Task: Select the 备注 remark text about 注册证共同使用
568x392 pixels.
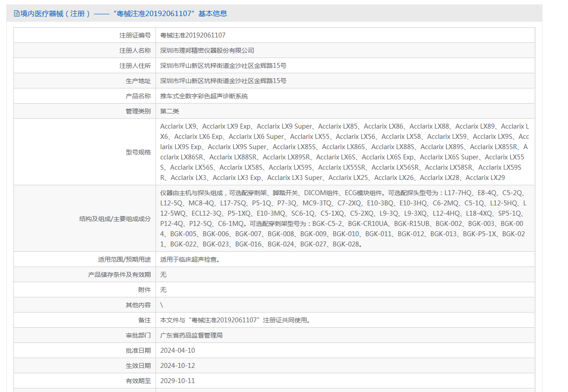Action: coord(236,320)
